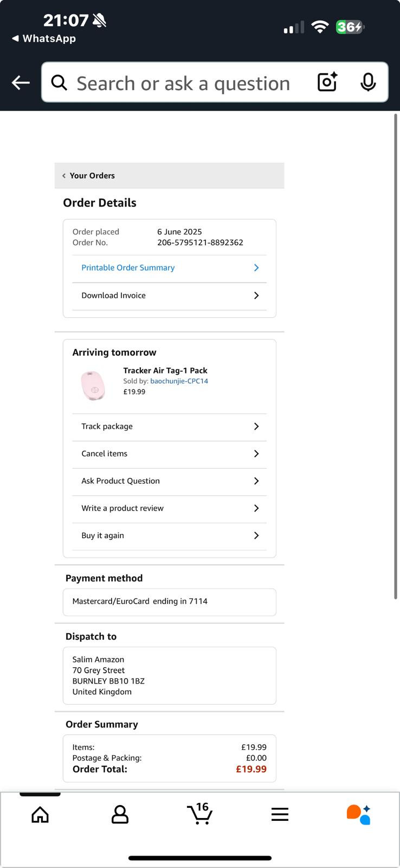The width and height of the screenshot is (400, 868).
Task: Go to Home tab icon
Action: (40, 814)
